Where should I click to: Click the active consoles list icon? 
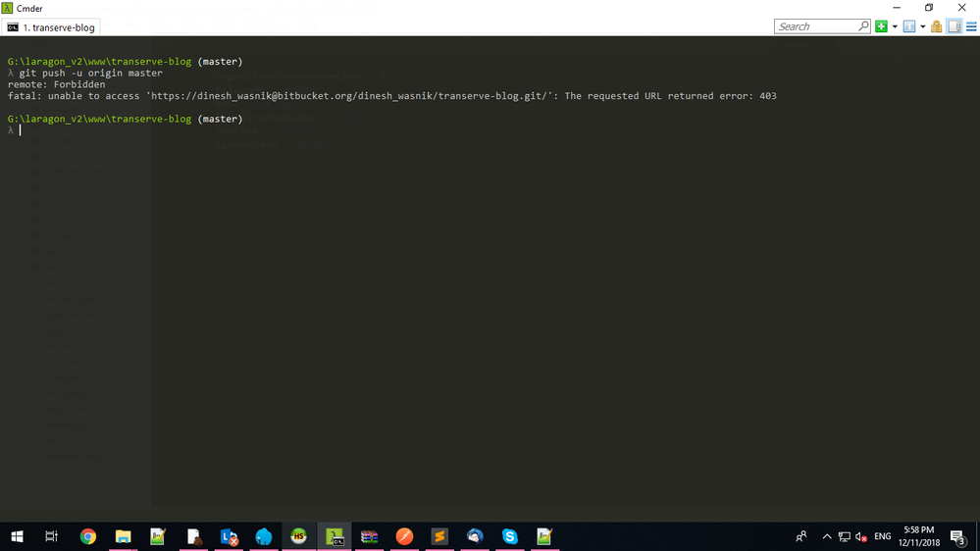(909, 26)
